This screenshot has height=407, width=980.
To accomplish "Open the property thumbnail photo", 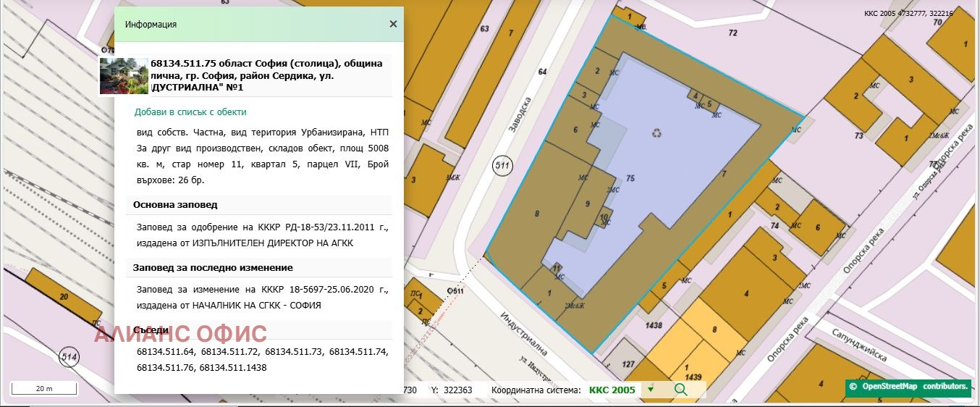I will 124,76.
